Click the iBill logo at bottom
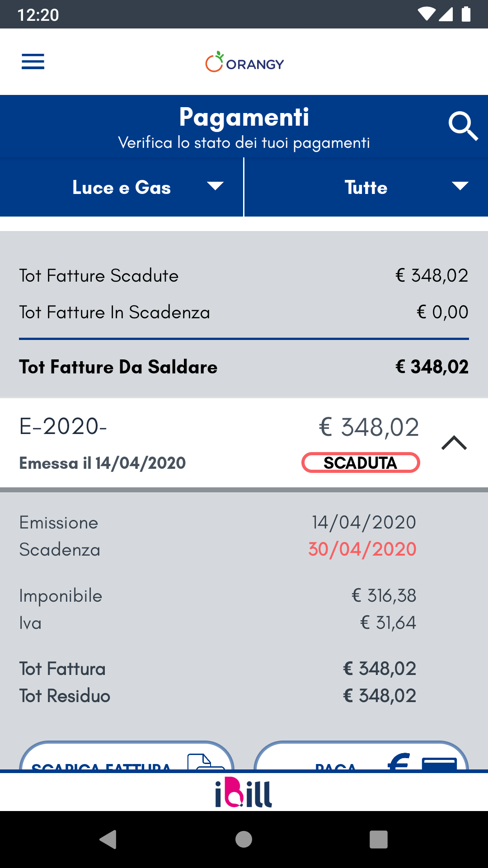Image resolution: width=488 pixels, height=868 pixels. (244, 793)
